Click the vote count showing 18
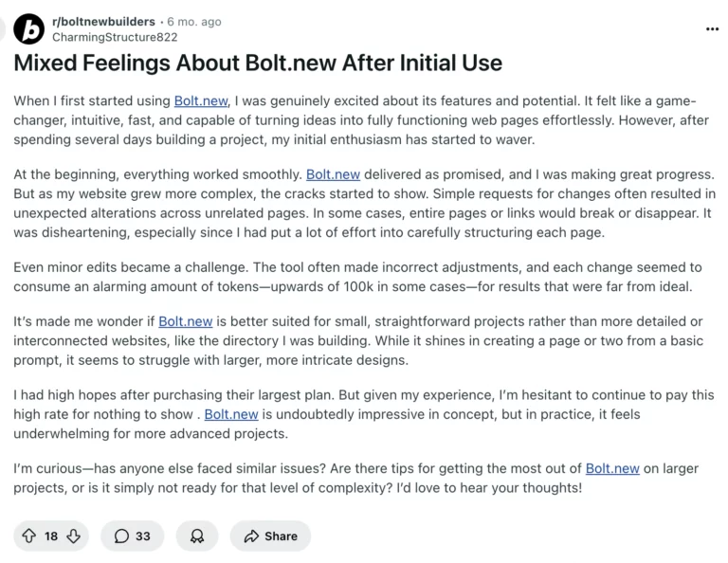 [x=51, y=536]
